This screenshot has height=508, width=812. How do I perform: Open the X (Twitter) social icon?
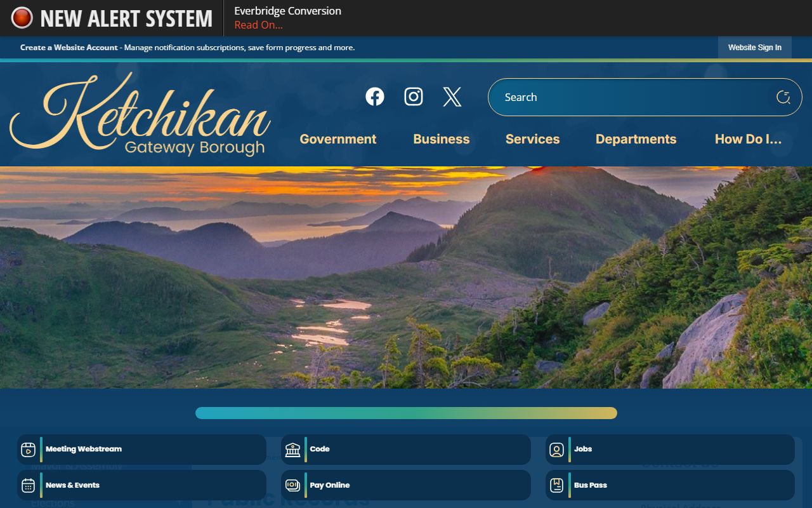pyautogui.click(x=452, y=97)
